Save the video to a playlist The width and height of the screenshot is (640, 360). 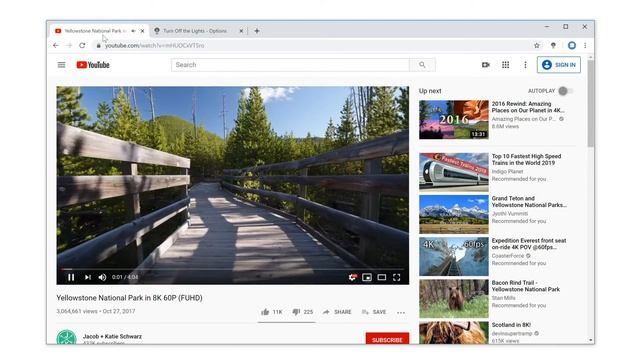[x=374, y=312]
